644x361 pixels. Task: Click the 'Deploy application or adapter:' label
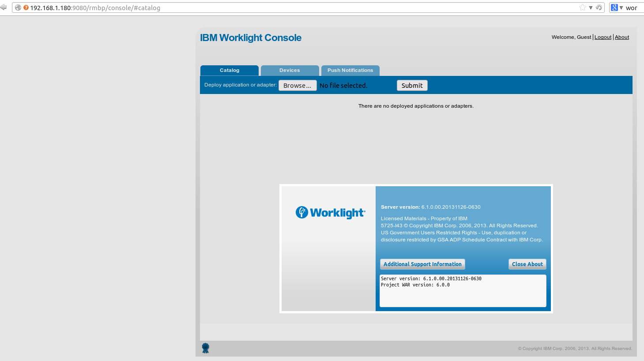[x=241, y=85]
